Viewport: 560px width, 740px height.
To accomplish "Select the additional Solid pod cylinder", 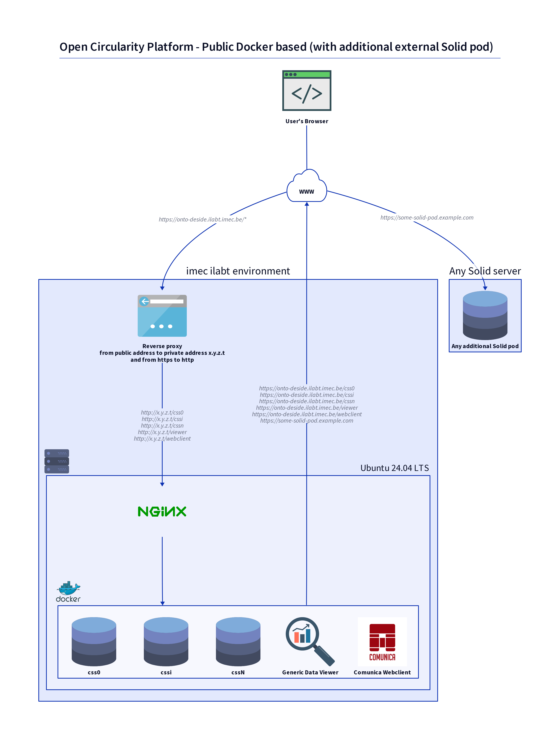I will click(x=485, y=315).
